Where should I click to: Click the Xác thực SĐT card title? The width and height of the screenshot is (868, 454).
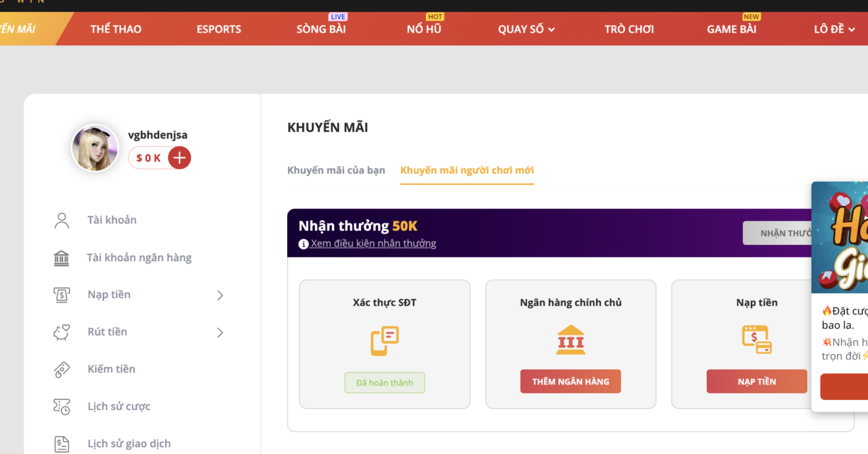click(384, 303)
